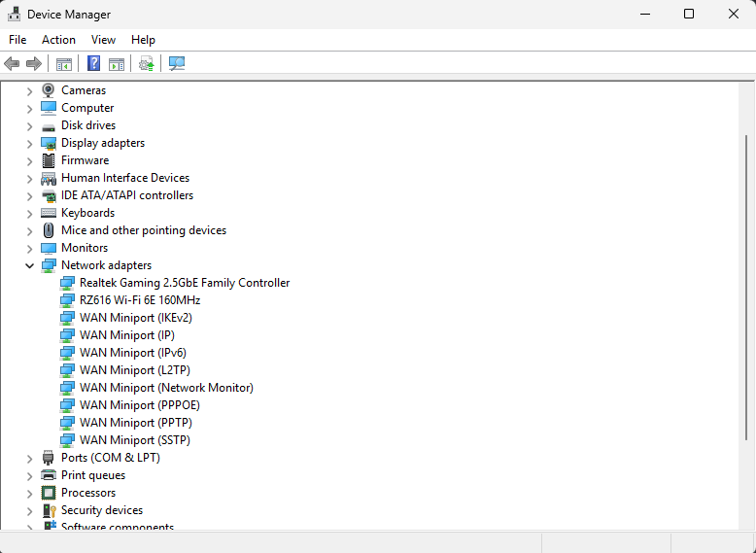Image resolution: width=756 pixels, height=553 pixels.
Task: Select WAN Miniport (IKEv2)
Action: tap(136, 317)
